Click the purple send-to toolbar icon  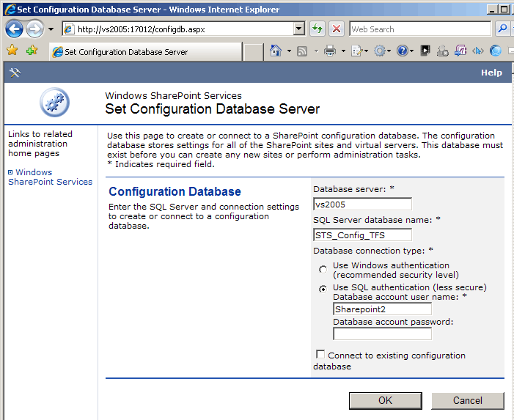[x=460, y=51]
